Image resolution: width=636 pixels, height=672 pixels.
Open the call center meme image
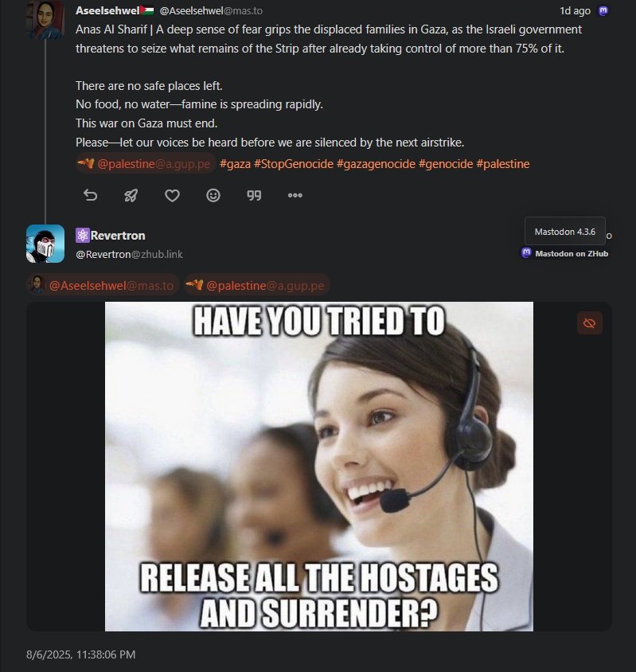coord(319,467)
